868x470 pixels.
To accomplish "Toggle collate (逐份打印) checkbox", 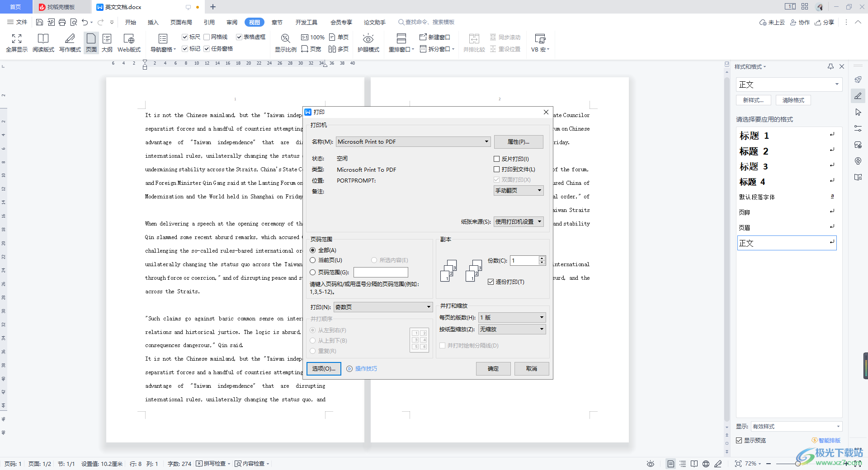I will [491, 282].
